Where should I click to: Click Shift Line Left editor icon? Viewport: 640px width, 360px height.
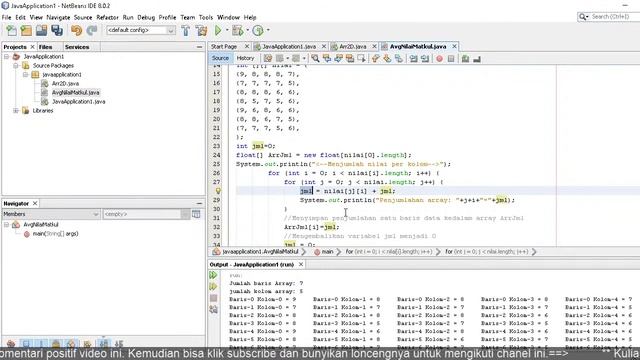[x=413, y=58]
